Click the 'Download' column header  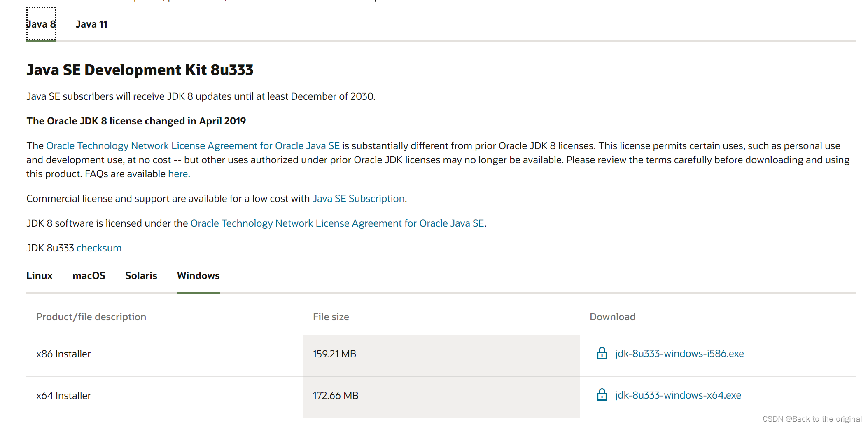612,317
